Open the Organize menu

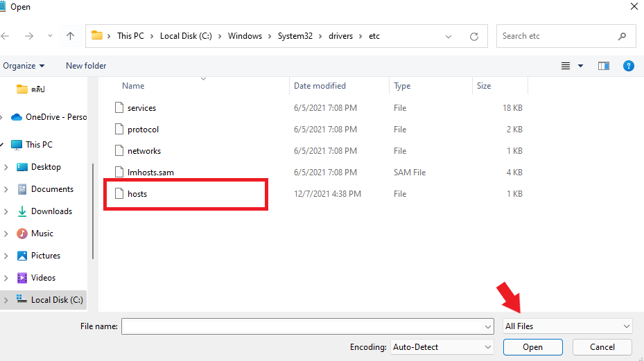pyautogui.click(x=24, y=66)
